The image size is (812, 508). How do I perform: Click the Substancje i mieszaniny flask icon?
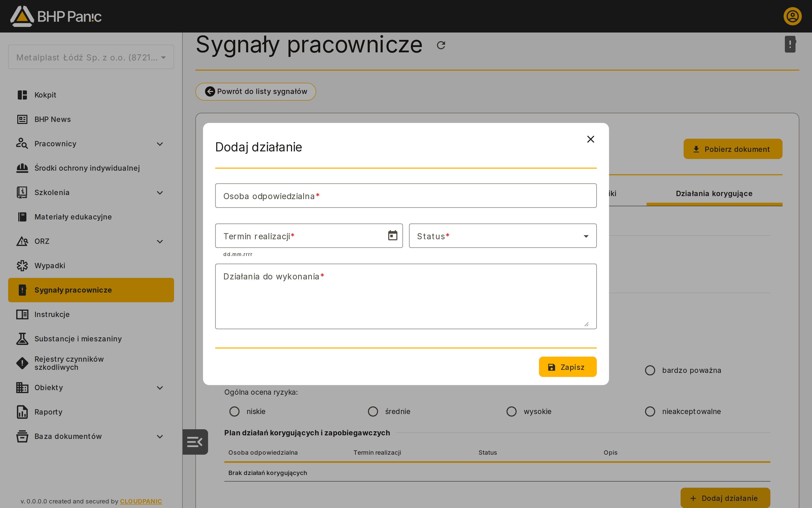[x=22, y=339]
